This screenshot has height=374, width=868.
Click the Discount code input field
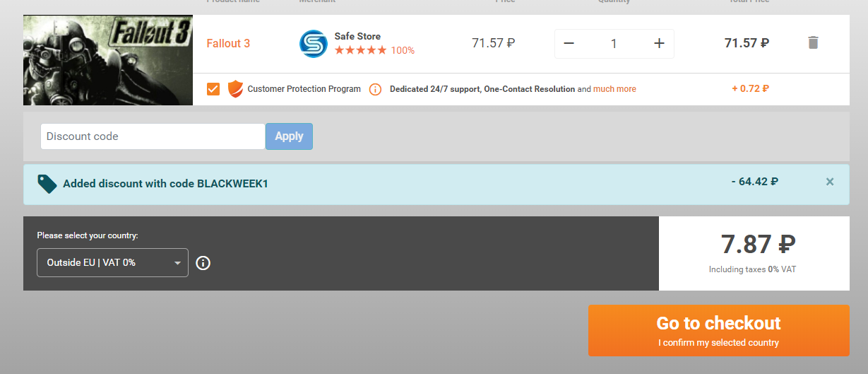click(153, 136)
